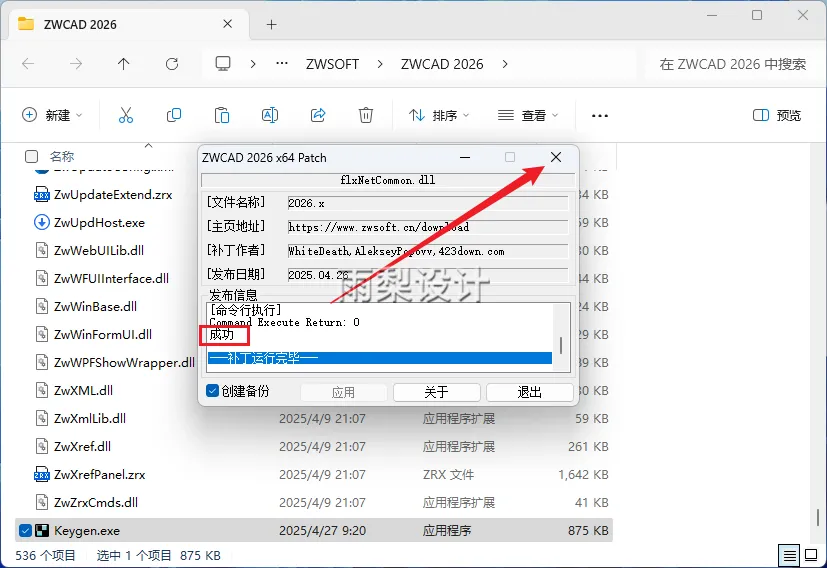The image size is (827, 568).
Task: Toggle the select-all checkbox by 名称
Action: [x=32, y=157]
